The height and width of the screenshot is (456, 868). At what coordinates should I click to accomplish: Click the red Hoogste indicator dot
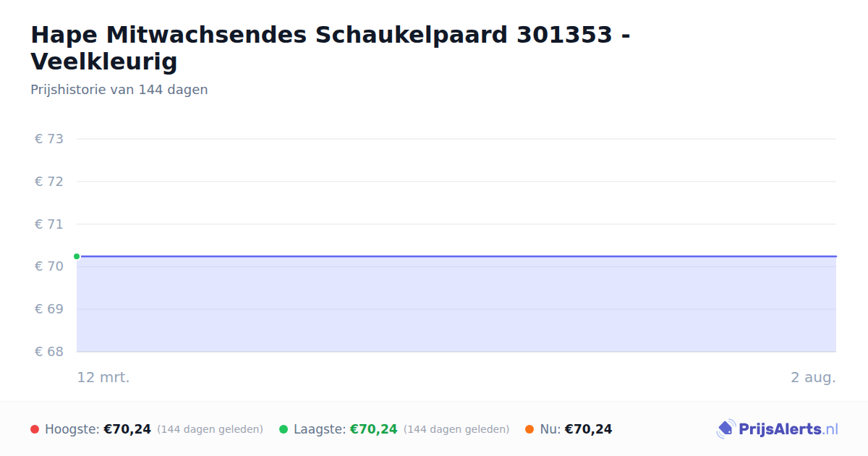[35, 429]
